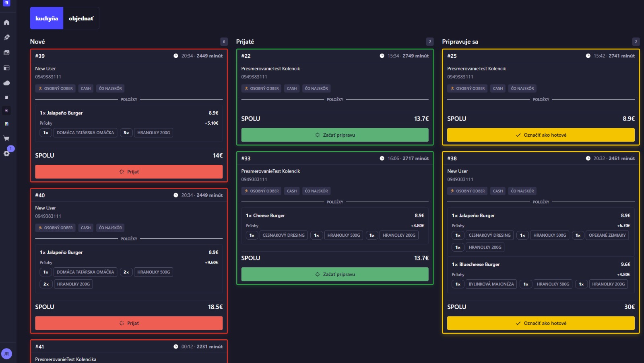644x363 pixels.
Task: Click the HRANOLKY 200G chip on order #39
Action: point(153,132)
